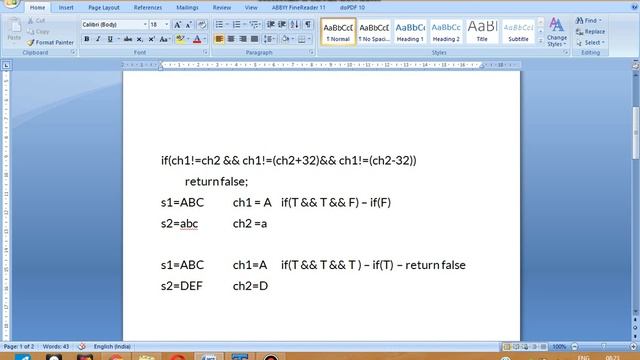The width and height of the screenshot is (640, 360).
Task: Click the Grow Font icon
Action: [178, 25]
